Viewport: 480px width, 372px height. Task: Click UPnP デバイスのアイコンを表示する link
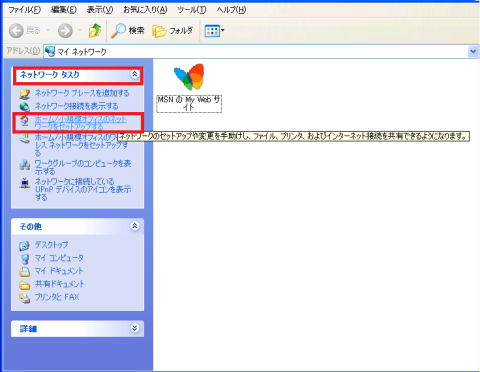click(83, 189)
